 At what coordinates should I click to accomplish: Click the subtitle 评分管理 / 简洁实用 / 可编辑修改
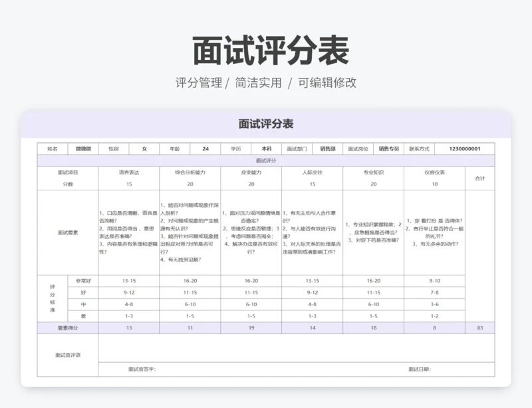coord(266,83)
